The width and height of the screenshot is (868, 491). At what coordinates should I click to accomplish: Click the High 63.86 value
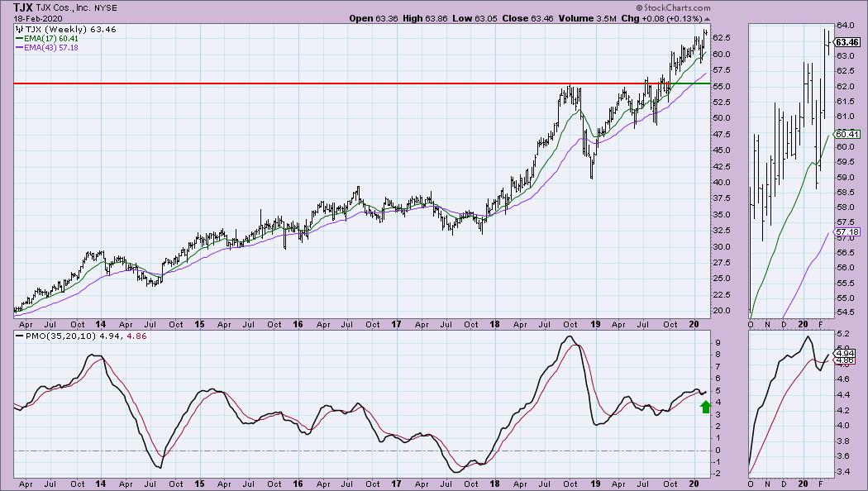[x=425, y=18]
